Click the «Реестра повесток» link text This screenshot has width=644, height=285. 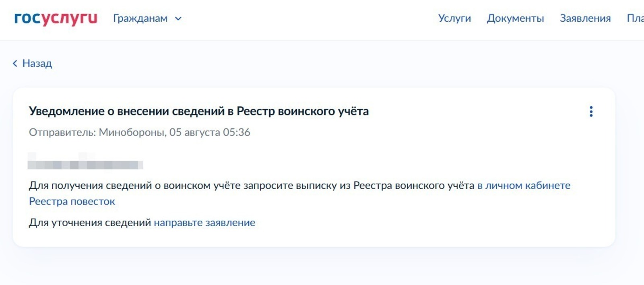(71, 201)
